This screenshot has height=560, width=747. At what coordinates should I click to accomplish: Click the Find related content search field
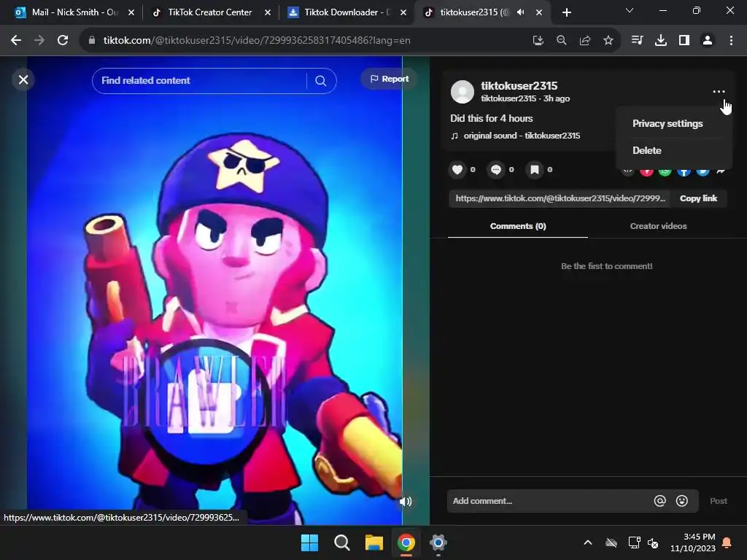(x=199, y=80)
